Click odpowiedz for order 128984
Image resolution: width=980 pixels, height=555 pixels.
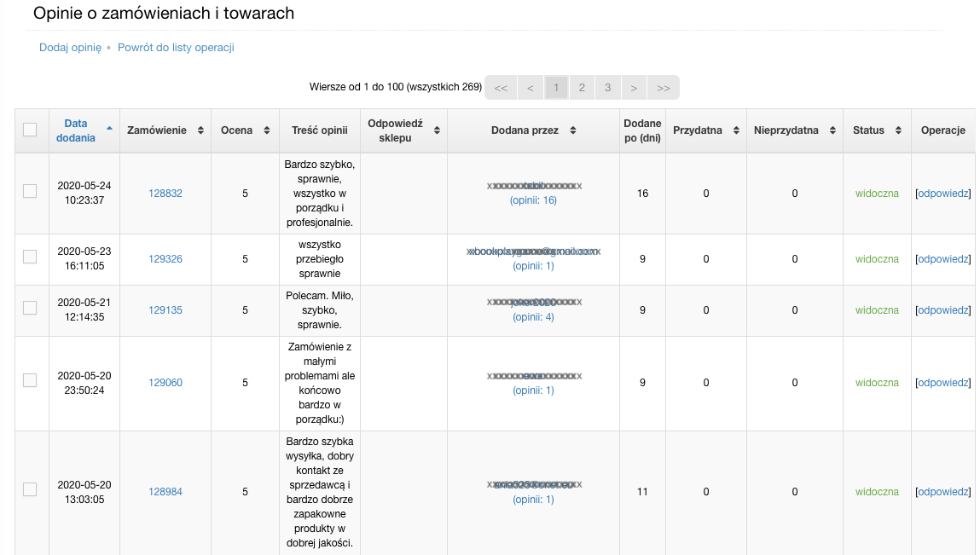coord(943,492)
